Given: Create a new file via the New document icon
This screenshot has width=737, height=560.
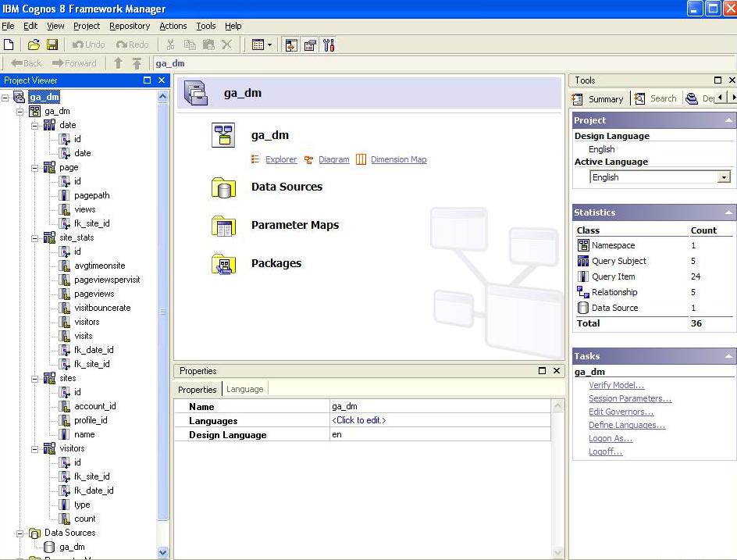Looking at the screenshot, I should click(9, 45).
